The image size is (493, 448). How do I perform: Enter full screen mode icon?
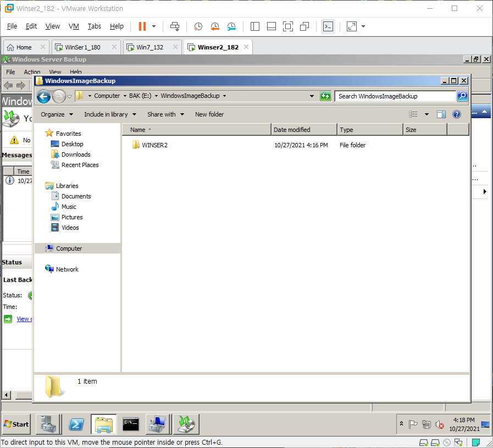[x=288, y=26]
